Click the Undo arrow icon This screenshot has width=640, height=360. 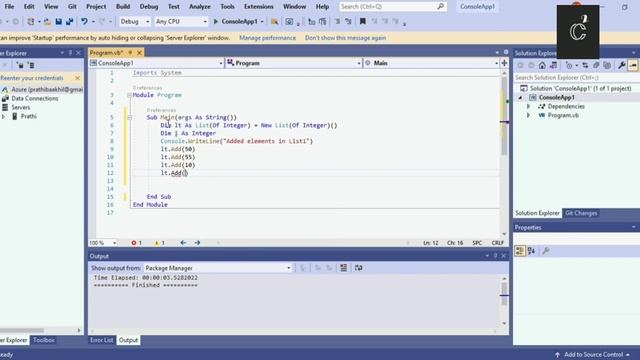point(84,21)
